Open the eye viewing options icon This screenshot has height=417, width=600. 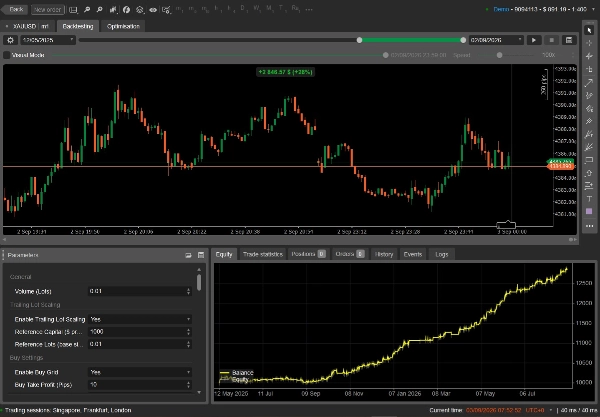coord(153,10)
